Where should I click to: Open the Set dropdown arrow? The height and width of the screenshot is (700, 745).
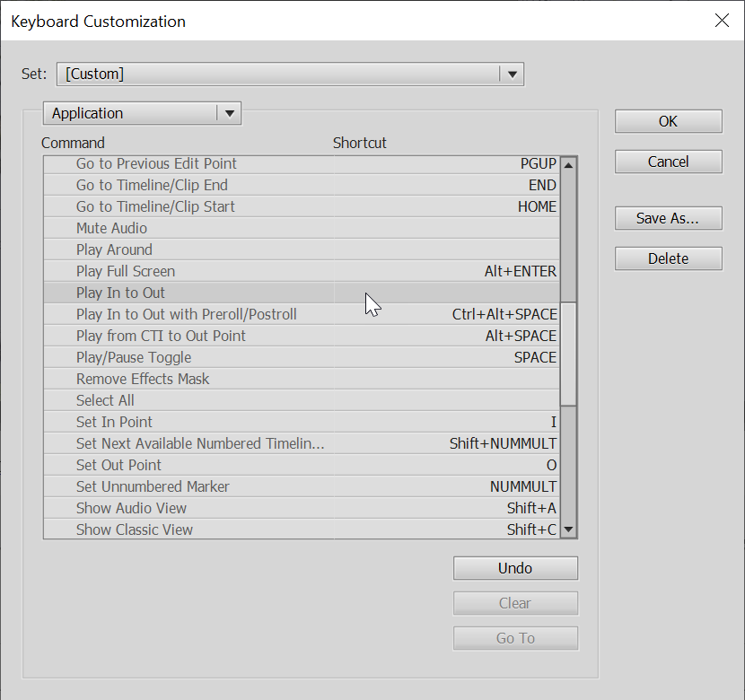coord(512,74)
